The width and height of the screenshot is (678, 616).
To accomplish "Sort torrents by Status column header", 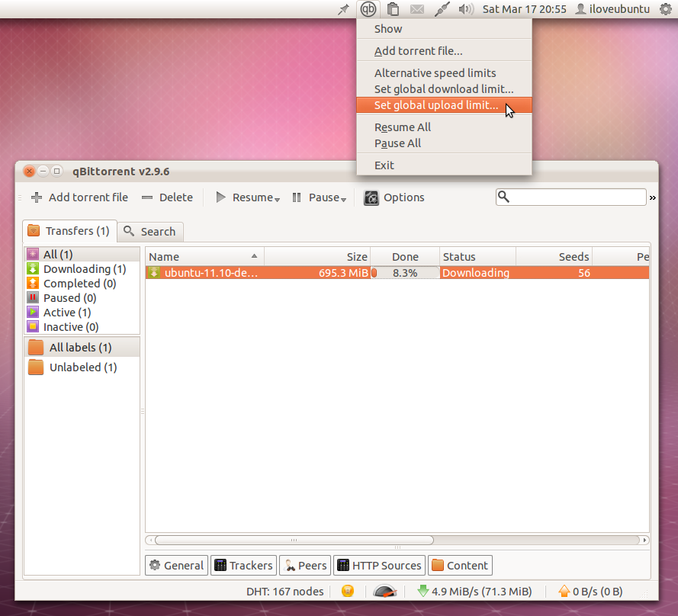I will click(x=477, y=257).
